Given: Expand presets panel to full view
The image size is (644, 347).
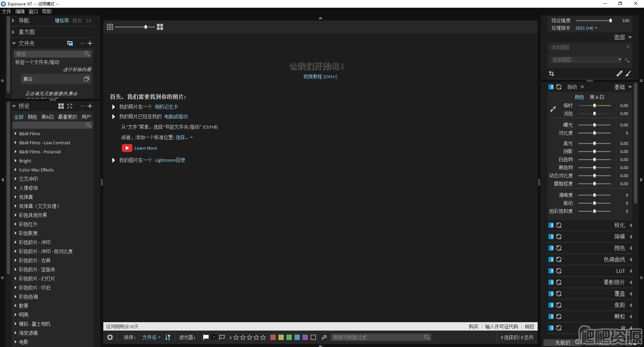Looking at the screenshot, I should (70, 106).
